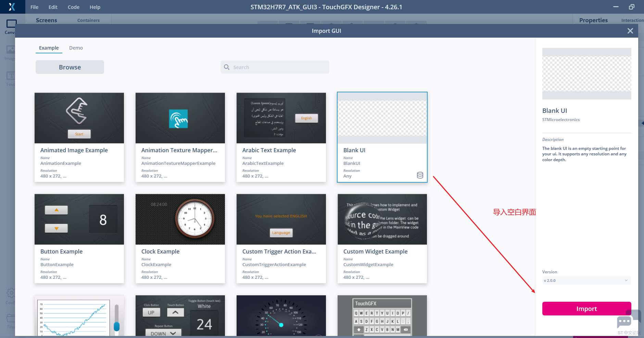This screenshot has width=644, height=338.
Task: Click the 'CustomWidgetExample' name text
Action: [x=368, y=264]
